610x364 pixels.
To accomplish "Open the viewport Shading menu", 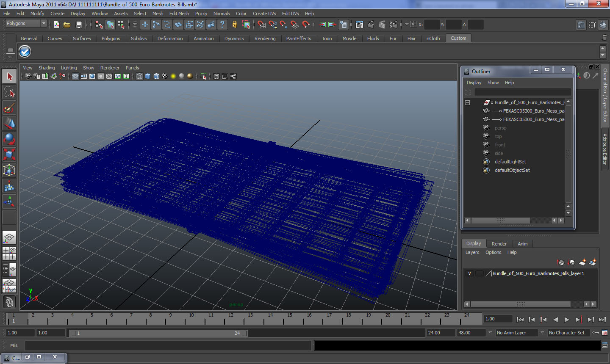I will (x=47, y=68).
